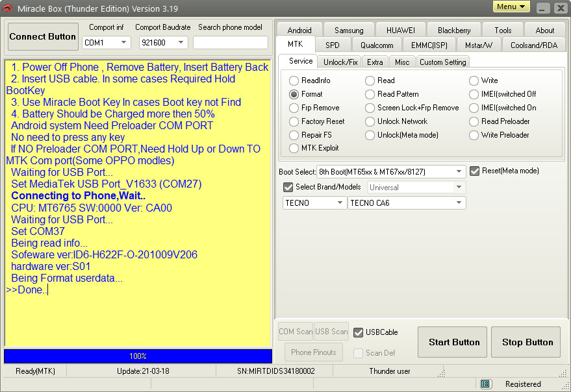Viewport: 571px width, 392px height.
Task: Click the Start Button
Action: click(452, 342)
